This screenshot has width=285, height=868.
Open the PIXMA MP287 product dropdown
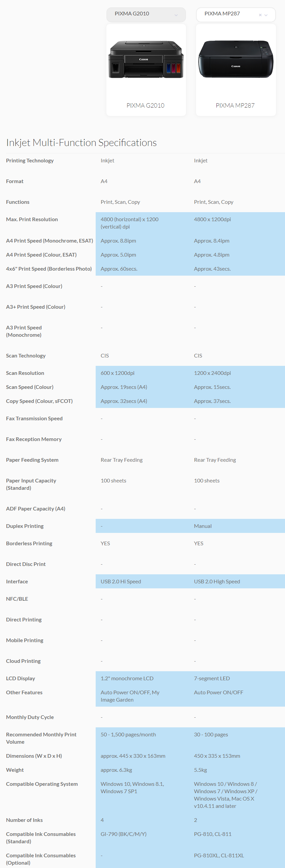tap(236, 14)
